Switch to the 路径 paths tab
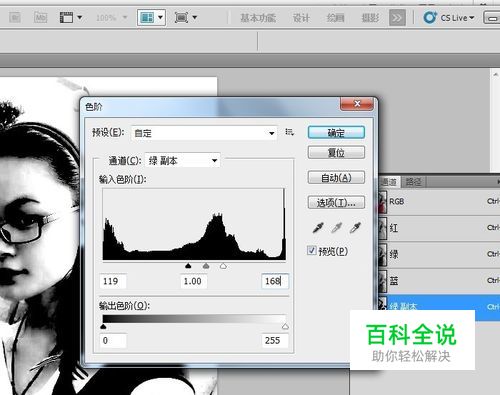Screen dimensions: 500x395 [413, 182]
